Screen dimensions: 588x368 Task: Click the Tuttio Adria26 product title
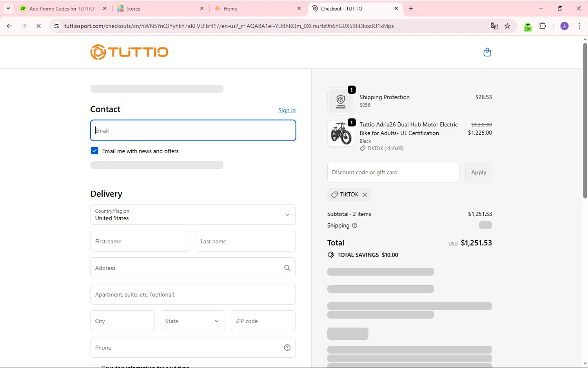409,129
